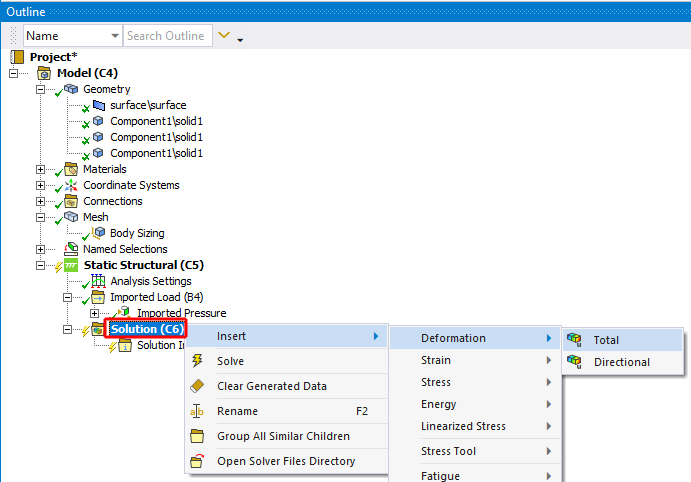The height and width of the screenshot is (482, 691).
Task: Expand the Materials tree node
Action: click(x=41, y=169)
